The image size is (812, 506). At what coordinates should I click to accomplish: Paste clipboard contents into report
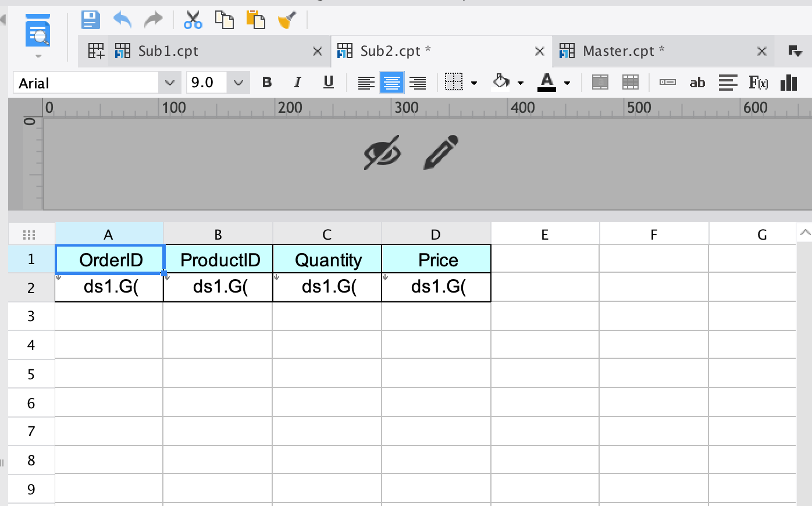pyautogui.click(x=255, y=19)
